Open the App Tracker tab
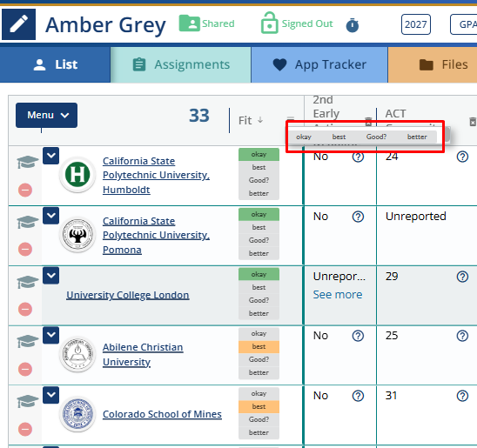Screen dimensions: 477x448 (x=319, y=64)
